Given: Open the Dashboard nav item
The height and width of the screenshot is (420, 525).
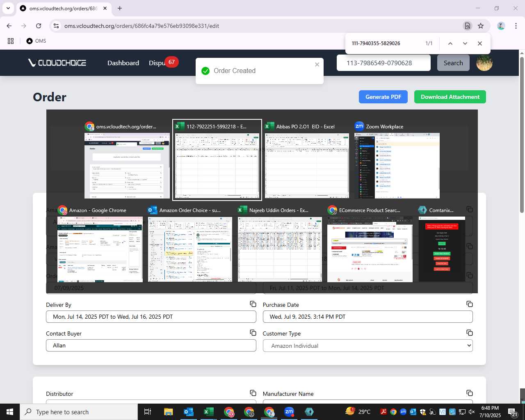Looking at the screenshot, I should pyautogui.click(x=123, y=63).
